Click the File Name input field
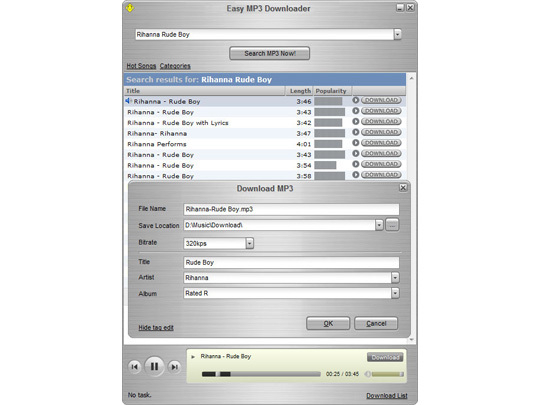This screenshot has height=405, width=540. [x=291, y=209]
